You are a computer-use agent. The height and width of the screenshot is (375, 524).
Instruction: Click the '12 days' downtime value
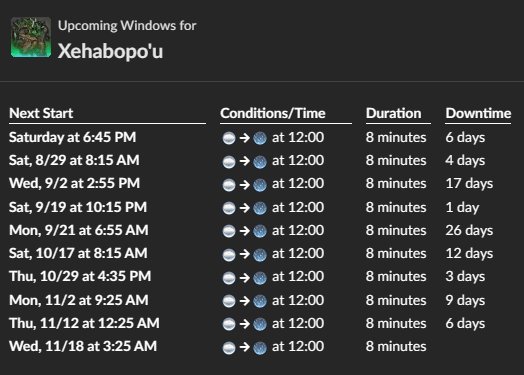(469, 253)
